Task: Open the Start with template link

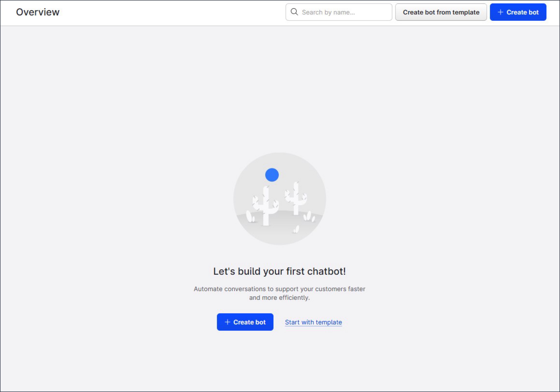Action: (313, 322)
